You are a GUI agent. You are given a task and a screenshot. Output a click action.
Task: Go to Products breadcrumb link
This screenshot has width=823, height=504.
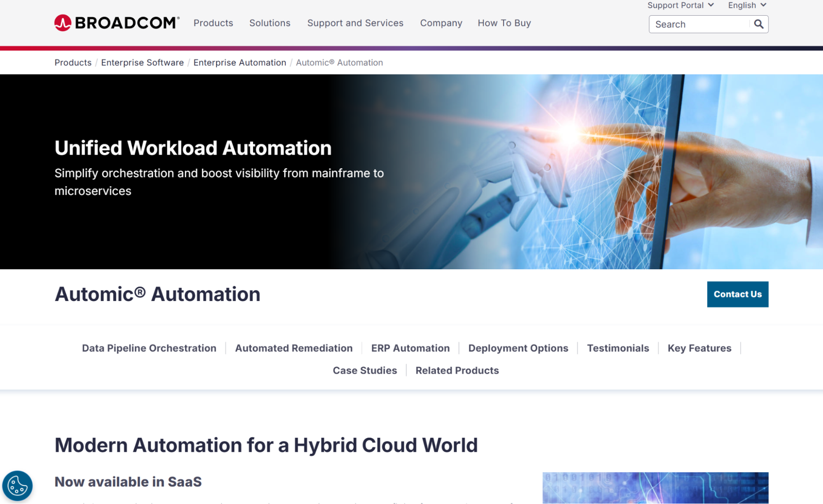click(73, 63)
